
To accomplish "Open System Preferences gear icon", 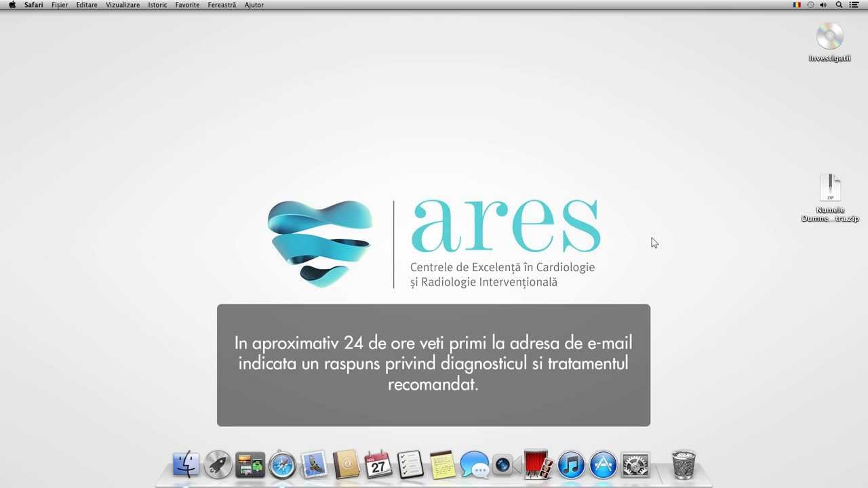I will [635, 465].
